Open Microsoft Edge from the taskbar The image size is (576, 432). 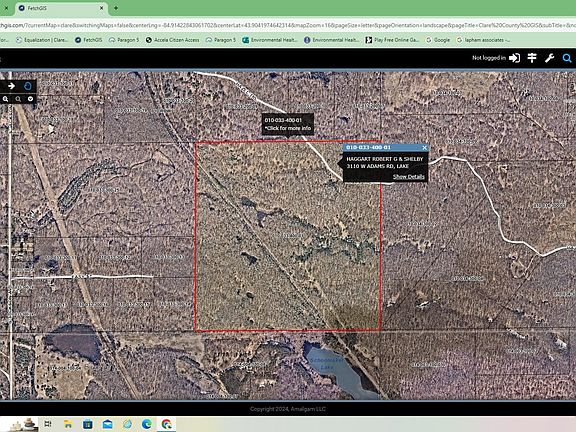coord(147,424)
